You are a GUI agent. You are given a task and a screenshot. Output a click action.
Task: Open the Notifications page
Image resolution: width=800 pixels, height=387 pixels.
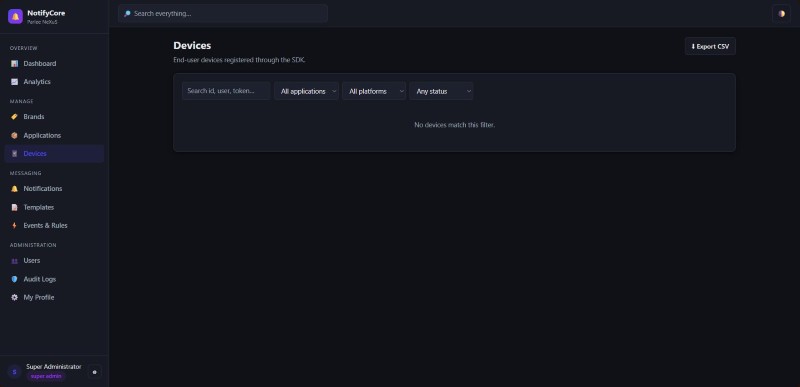pyautogui.click(x=54, y=189)
